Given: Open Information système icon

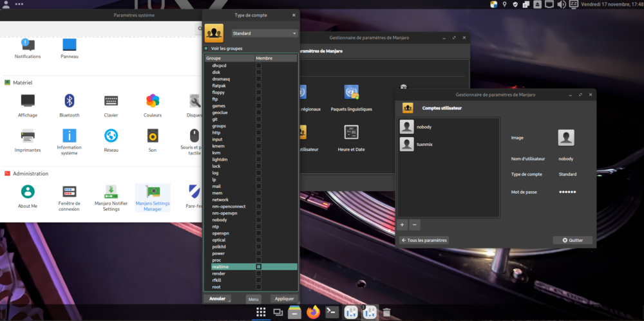Looking at the screenshot, I should (70, 136).
